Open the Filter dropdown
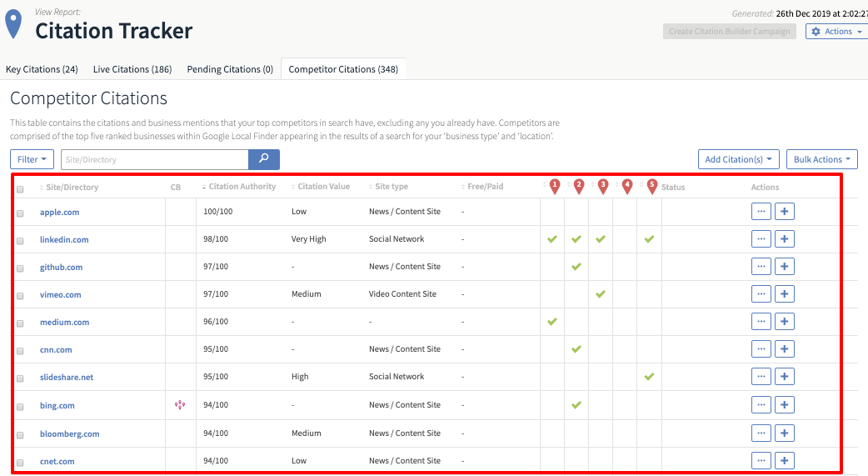This screenshot has width=868, height=476. pos(32,159)
